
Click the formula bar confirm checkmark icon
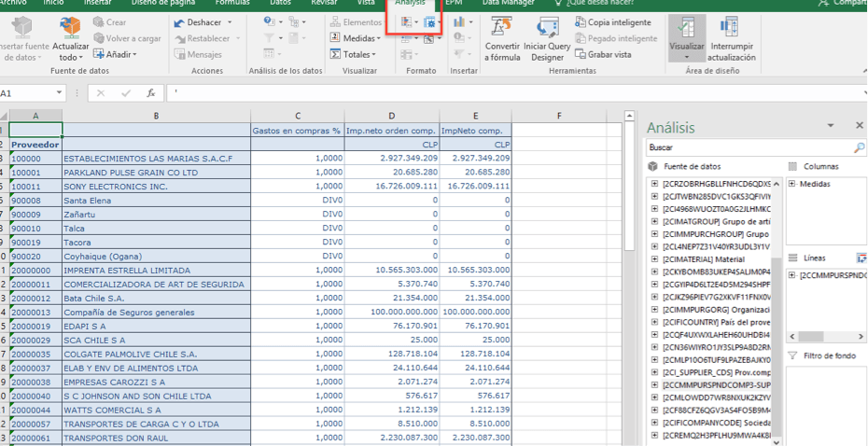click(x=126, y=93)
